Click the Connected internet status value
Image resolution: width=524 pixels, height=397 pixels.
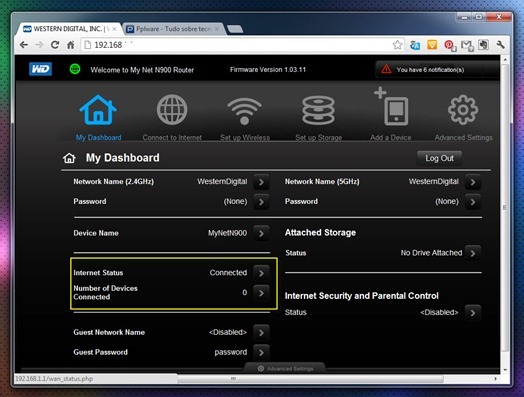pos(228,273)
